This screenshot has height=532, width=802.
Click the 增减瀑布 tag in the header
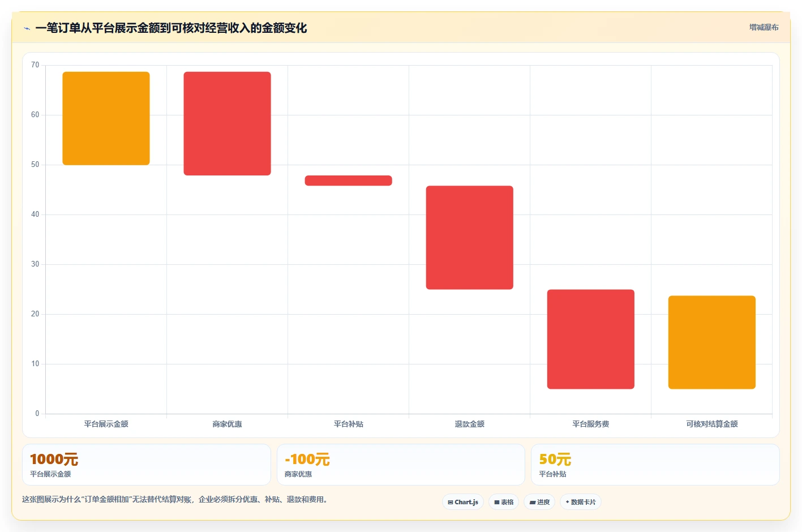(764, 27)
